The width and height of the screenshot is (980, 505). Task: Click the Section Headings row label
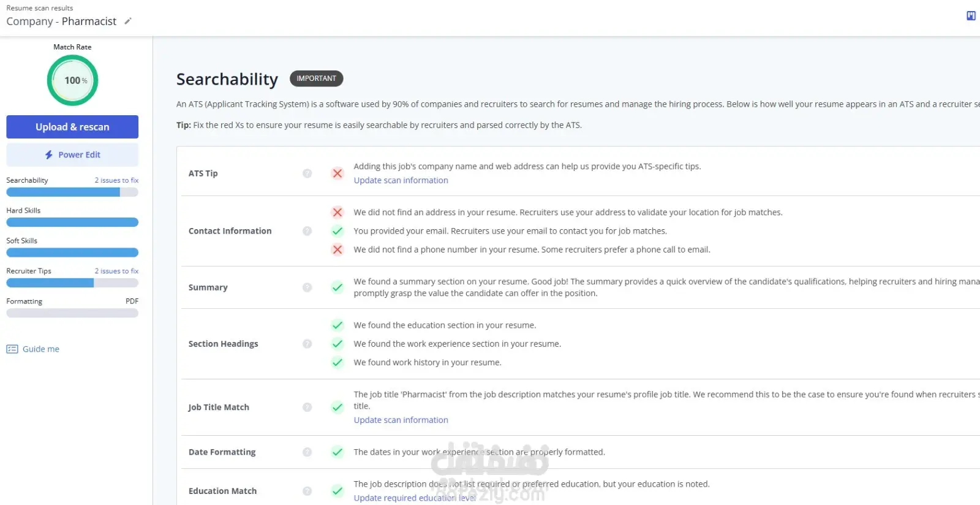pos(223,344)
